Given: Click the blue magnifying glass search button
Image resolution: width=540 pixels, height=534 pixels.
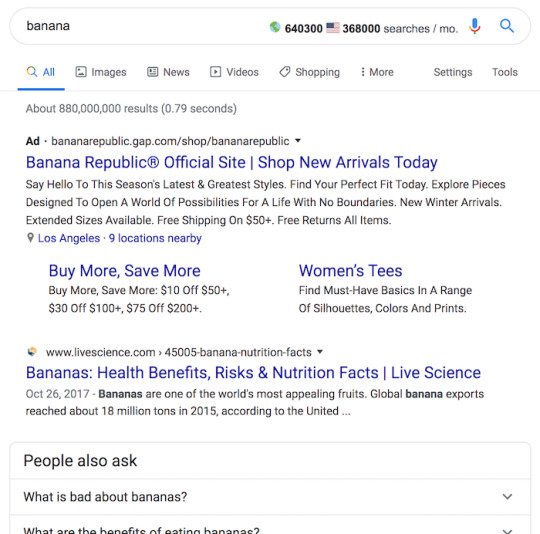Looking at the screenshot, I should [x=507, y=26].
